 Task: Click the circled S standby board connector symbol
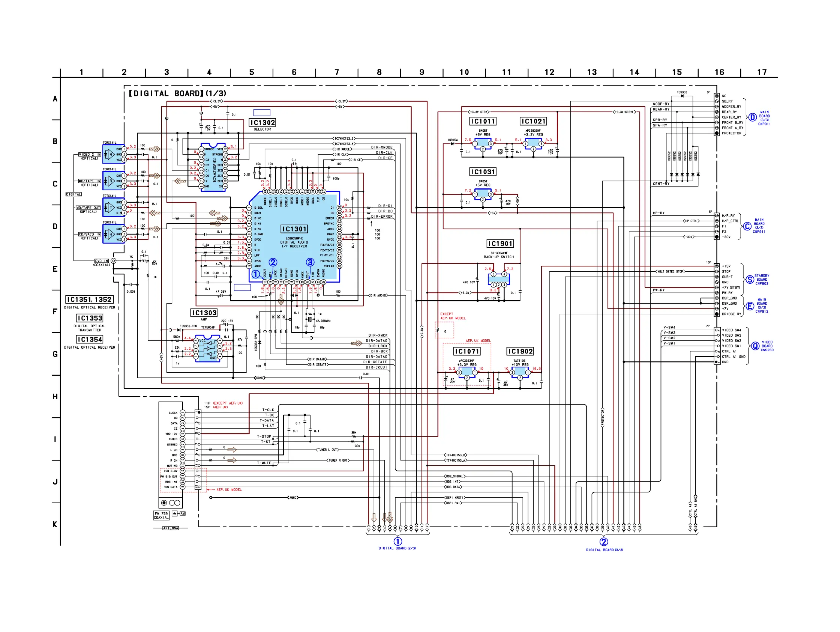point(750,280)
